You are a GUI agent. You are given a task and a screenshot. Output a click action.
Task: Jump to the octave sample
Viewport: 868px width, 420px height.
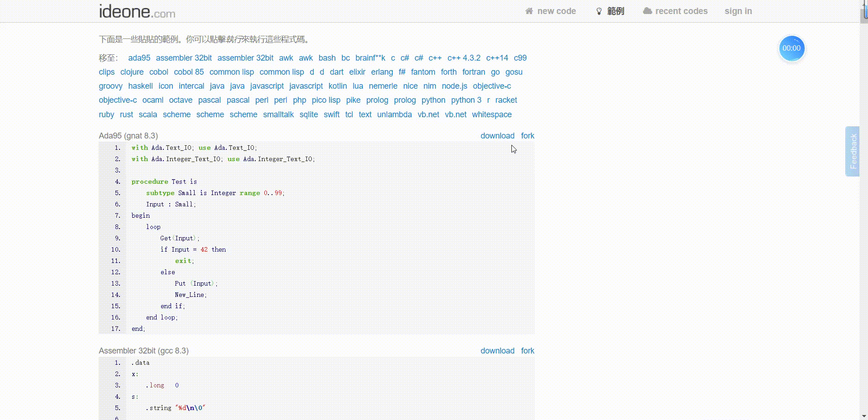181,100
